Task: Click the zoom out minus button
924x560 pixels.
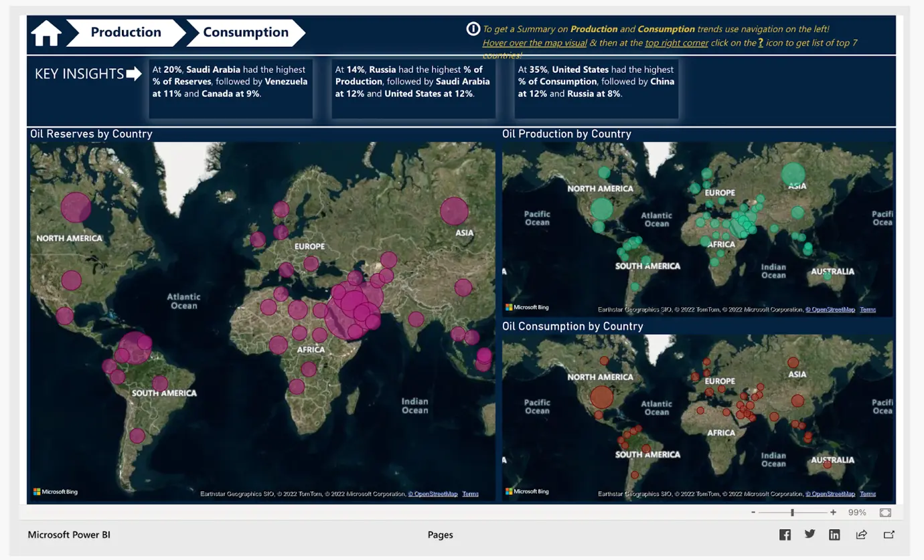Action: pyautogui.click(x=753, y=512)
